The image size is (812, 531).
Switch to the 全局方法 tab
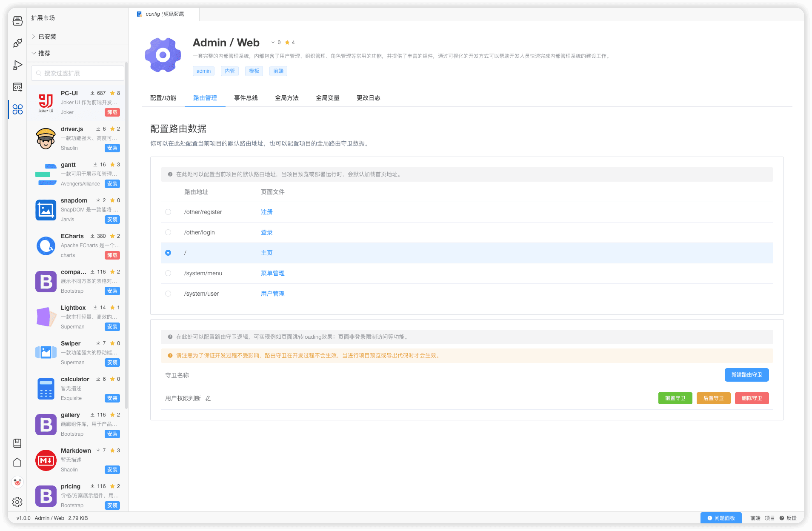[x=287, y=98]
